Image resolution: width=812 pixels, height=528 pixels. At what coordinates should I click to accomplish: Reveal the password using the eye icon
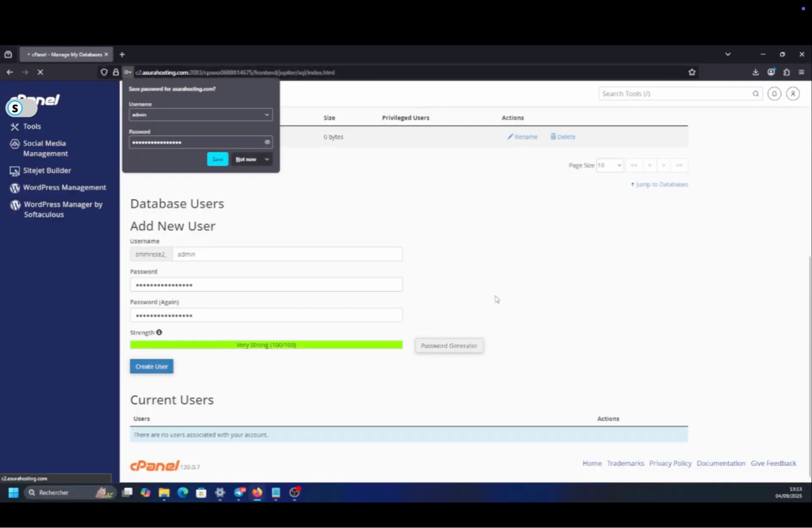coord(267,142)
